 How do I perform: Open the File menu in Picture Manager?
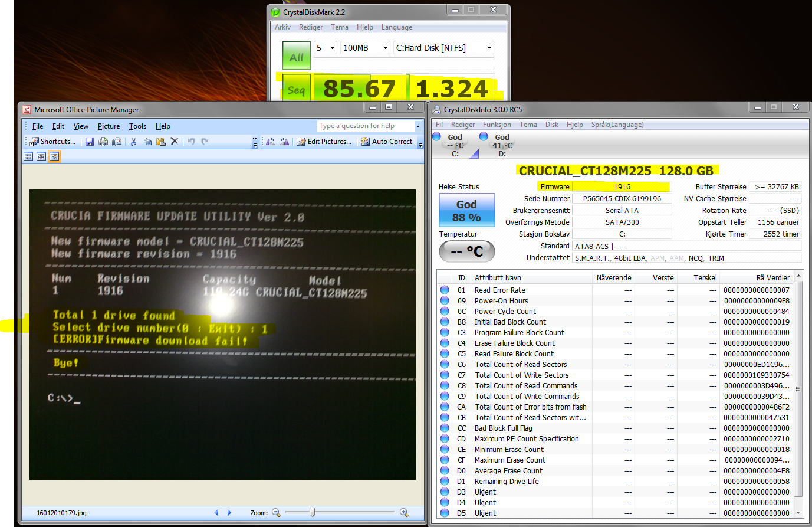(x=38, y=126)
